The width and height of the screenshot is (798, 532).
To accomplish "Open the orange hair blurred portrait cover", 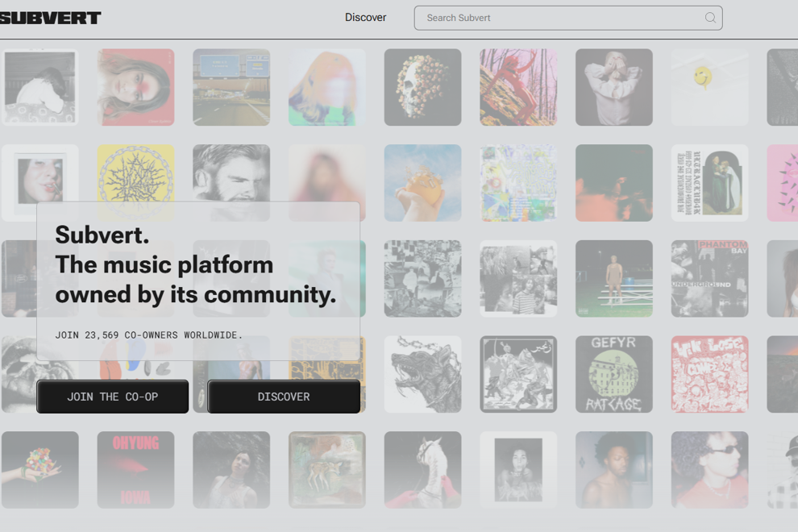I will point(326,87).
